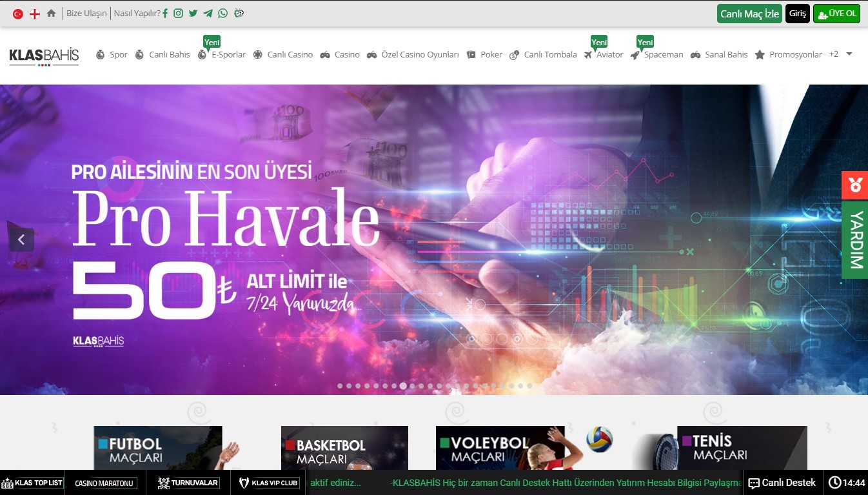Jump to the last carousel dot
This screenshot has height=495, width=868.
tap(529, 386)
